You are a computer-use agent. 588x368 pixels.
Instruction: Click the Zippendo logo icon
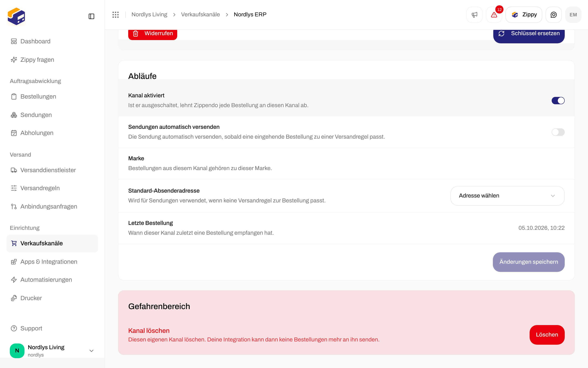pyautogui.click(x=16, y=16)
